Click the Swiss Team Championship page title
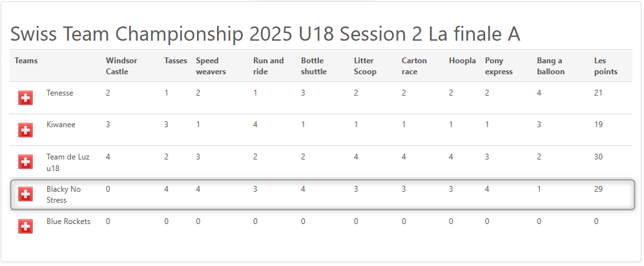 coord(265,34)
